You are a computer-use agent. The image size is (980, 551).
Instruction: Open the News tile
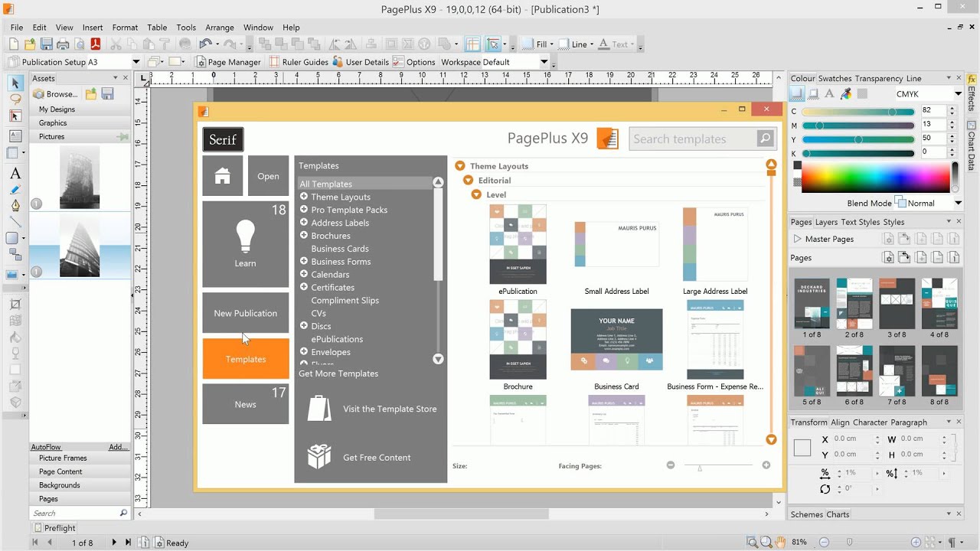pos(246,403)
